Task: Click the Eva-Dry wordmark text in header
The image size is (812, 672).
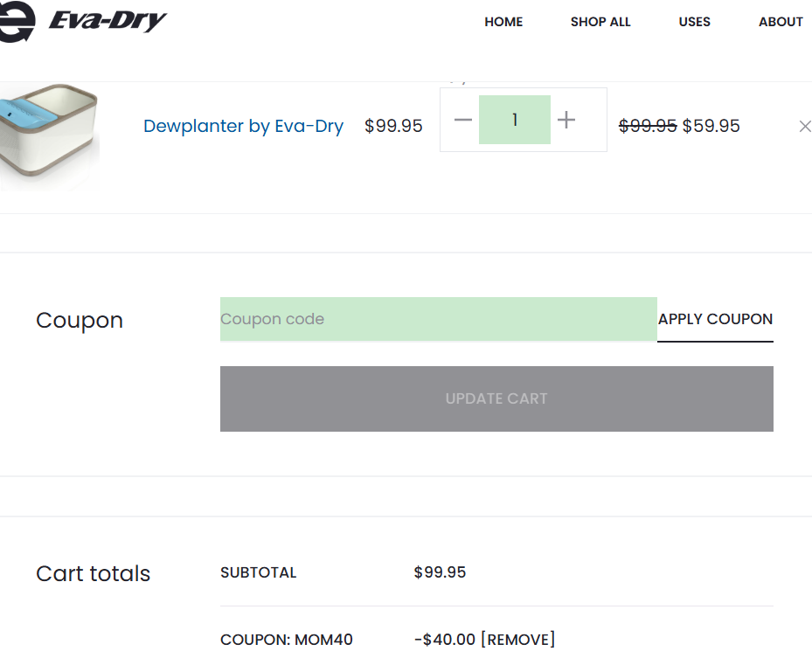Action: [107, 21]
